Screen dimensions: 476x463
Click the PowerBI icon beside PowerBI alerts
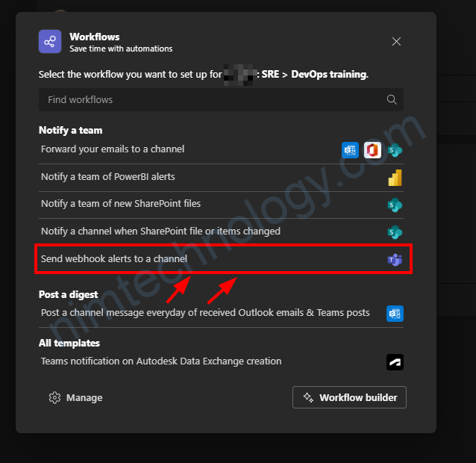click(395, 178)
